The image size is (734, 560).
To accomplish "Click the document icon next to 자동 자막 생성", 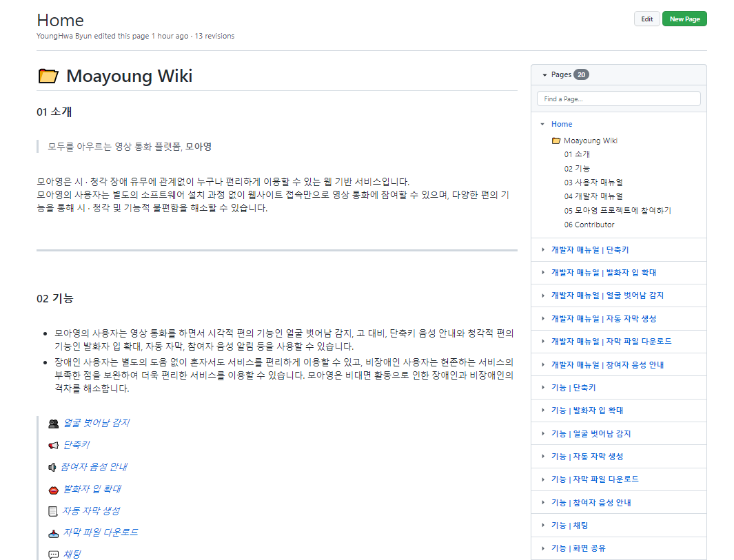I will [53, 511].
